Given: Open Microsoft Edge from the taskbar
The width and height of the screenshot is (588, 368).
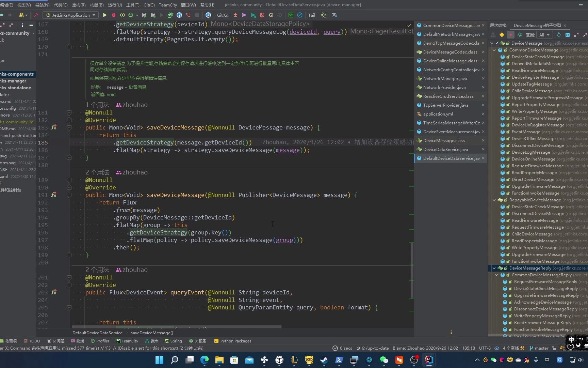Looking at the screenshot, I should (x=204, y=360).
